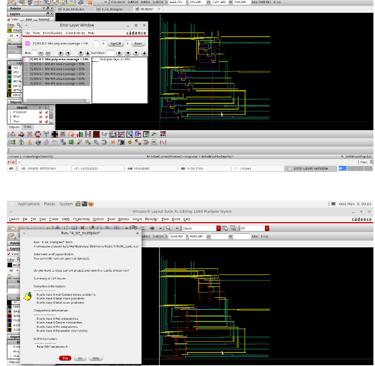
Task: Click Error Layer Window taskbar entry
Action: click(311, 169)
